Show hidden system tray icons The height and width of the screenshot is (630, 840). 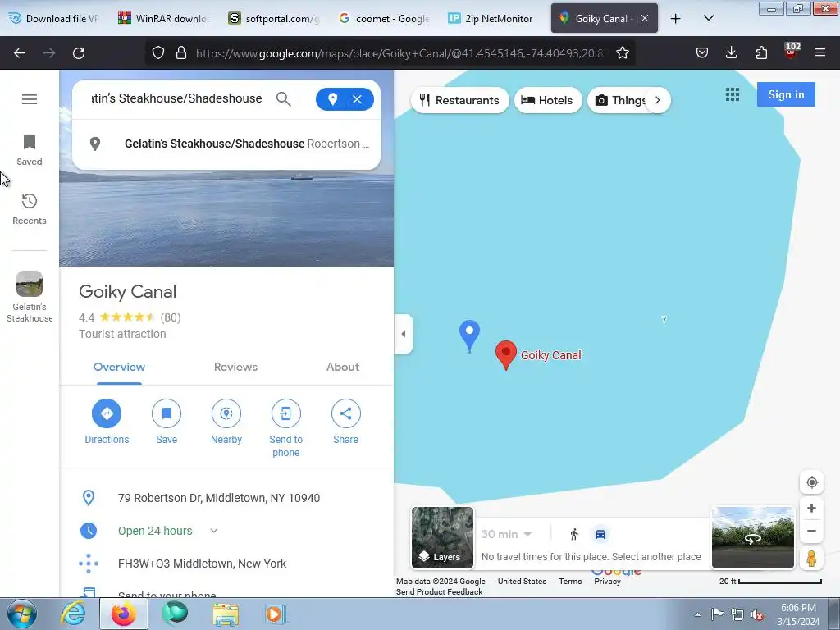click(x=697, y=614)
